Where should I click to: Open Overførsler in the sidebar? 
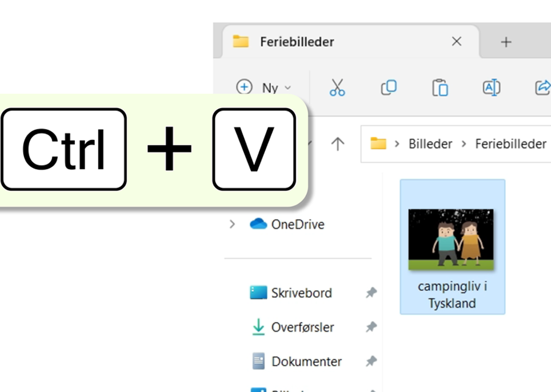[x=293, y=327]
